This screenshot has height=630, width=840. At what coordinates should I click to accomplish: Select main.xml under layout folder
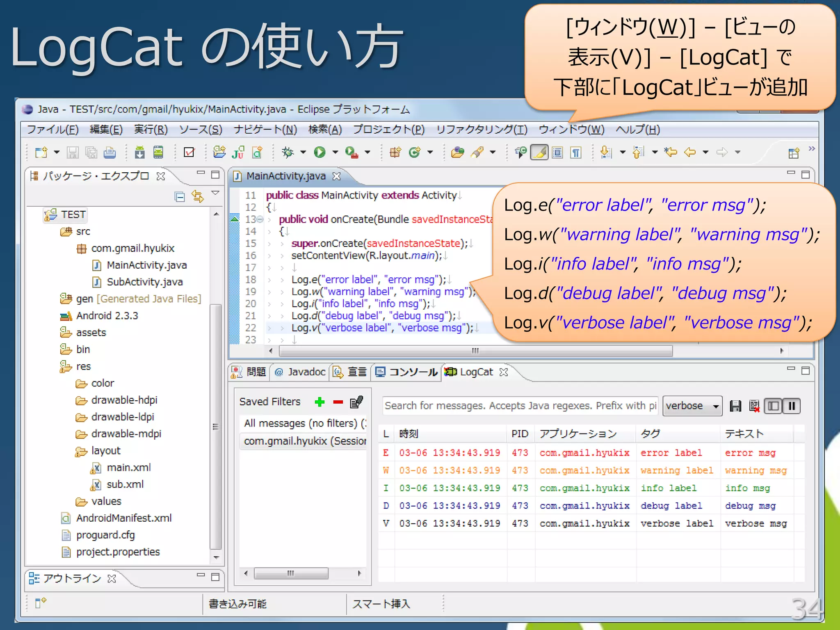[x=128, y=468]
